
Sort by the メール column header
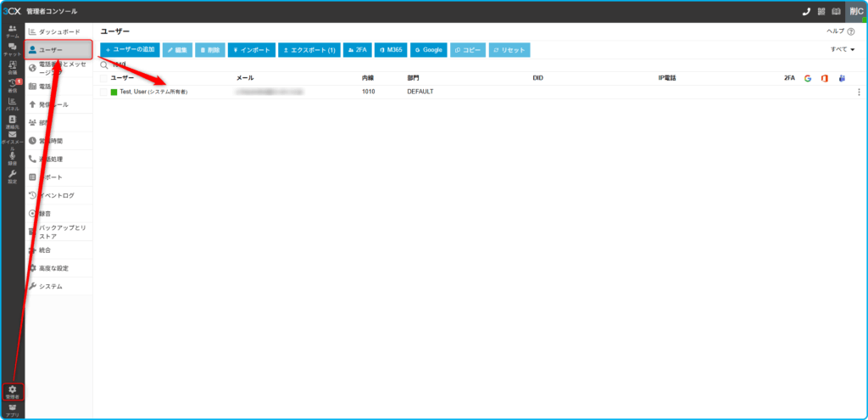pyautogui.click(x=245, y=78)
